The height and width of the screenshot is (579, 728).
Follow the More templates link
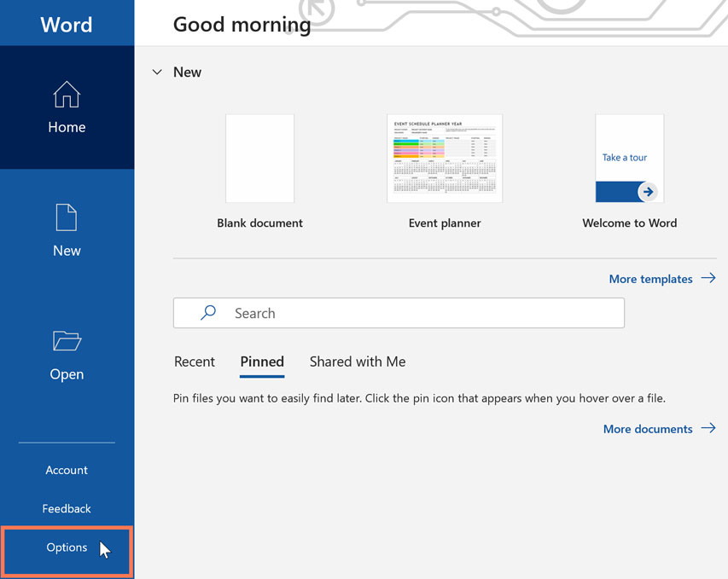[650, 278]
